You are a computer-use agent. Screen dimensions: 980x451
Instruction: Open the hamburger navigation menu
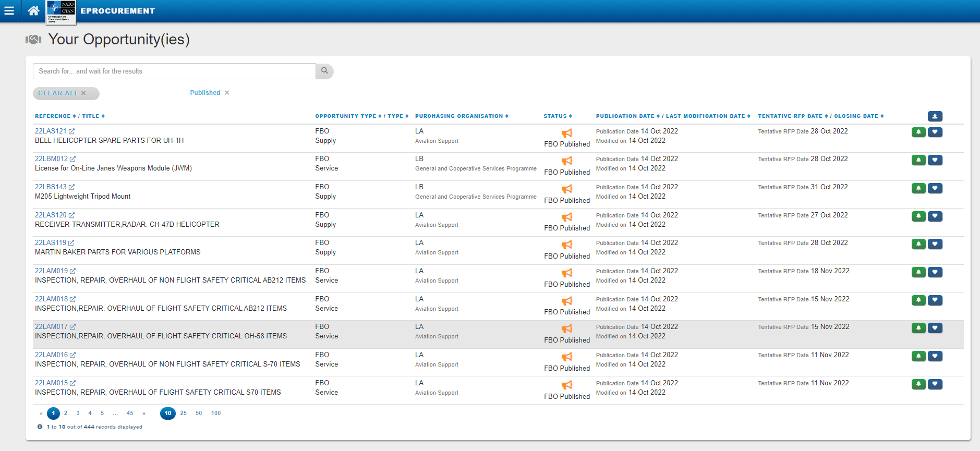(x=9, y=11)
